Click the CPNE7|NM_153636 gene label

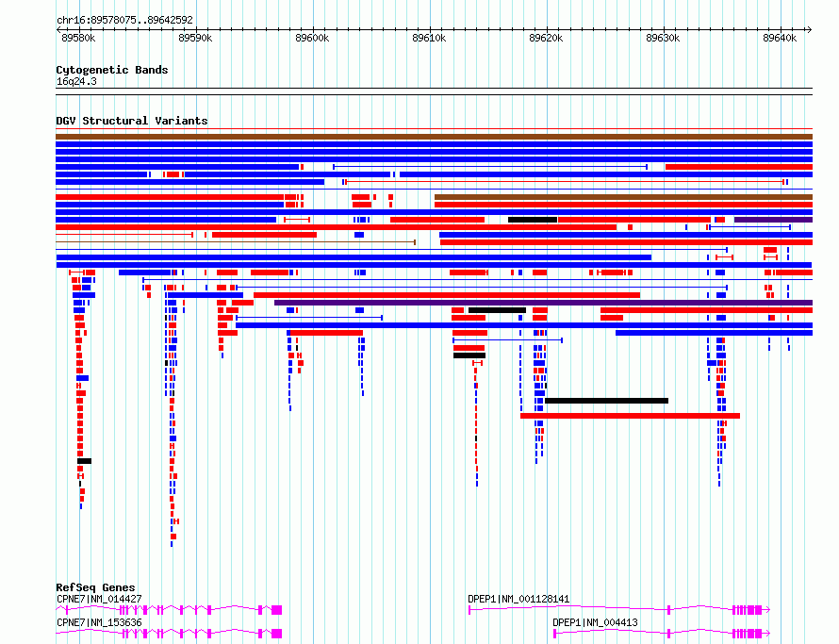pos(99,622)
